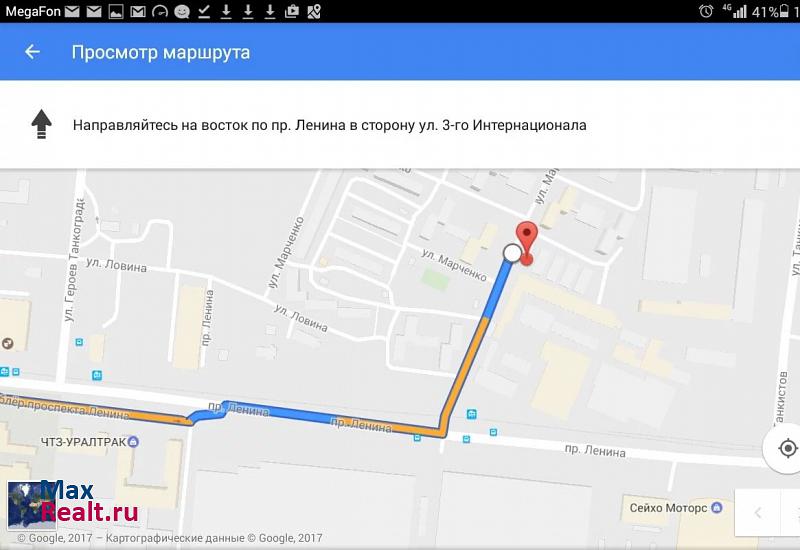Tap the back arrow in the blue header
This screenshot has width=800, height=550.
point(33,52)
